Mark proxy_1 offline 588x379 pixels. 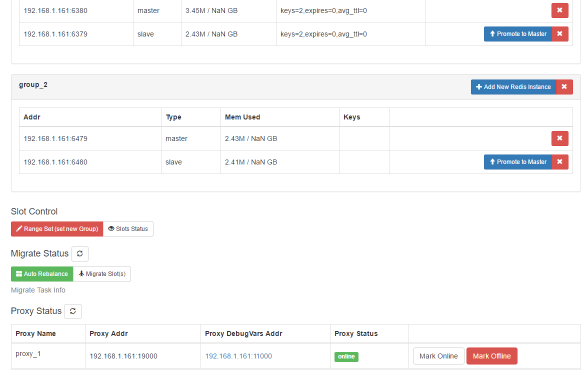[x=491, y=356]
